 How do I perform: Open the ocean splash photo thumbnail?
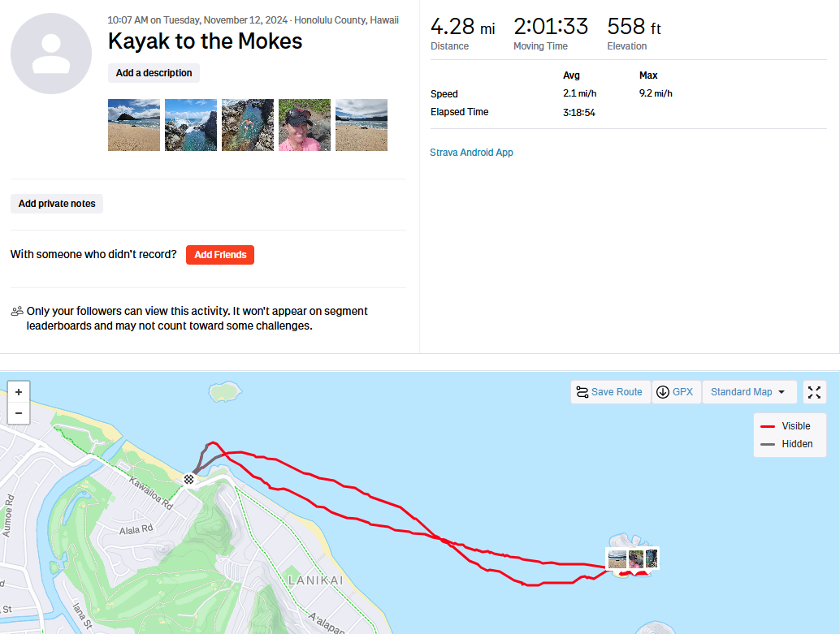coord(191,125)
